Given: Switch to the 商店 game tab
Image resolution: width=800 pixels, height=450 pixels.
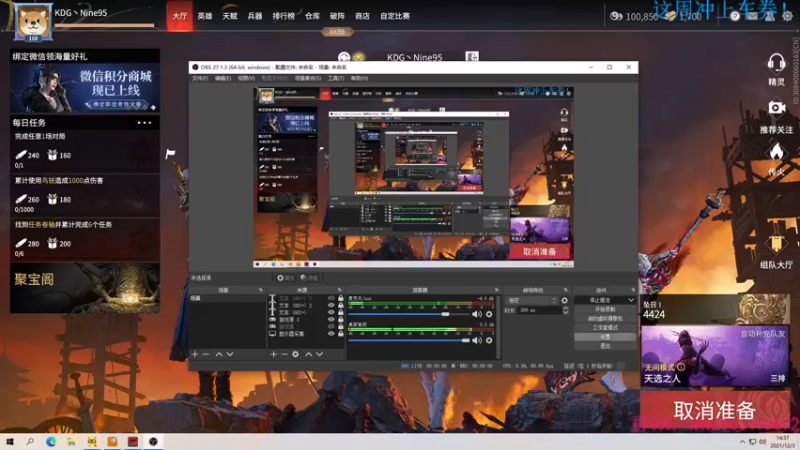Looking at the screenshot, I should pyautogui.click(x=362, y=16).
